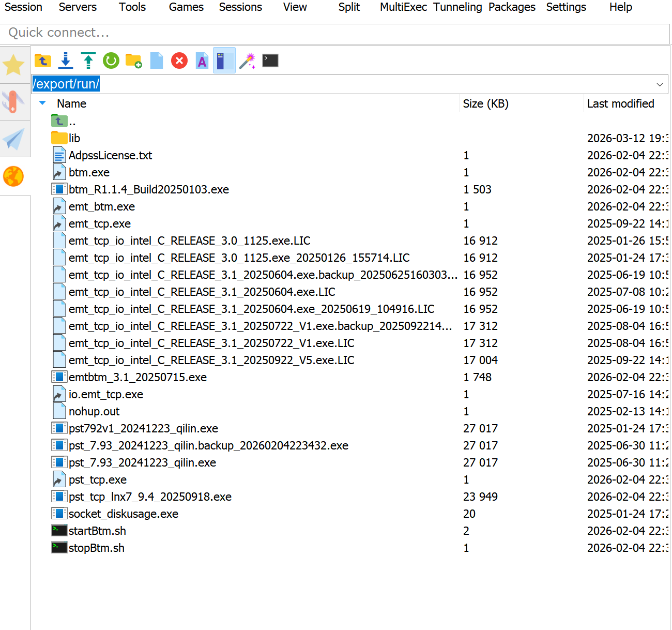Collapse the blue triangle beside Name header
The image size is (672, 630).
coord(42,103)
